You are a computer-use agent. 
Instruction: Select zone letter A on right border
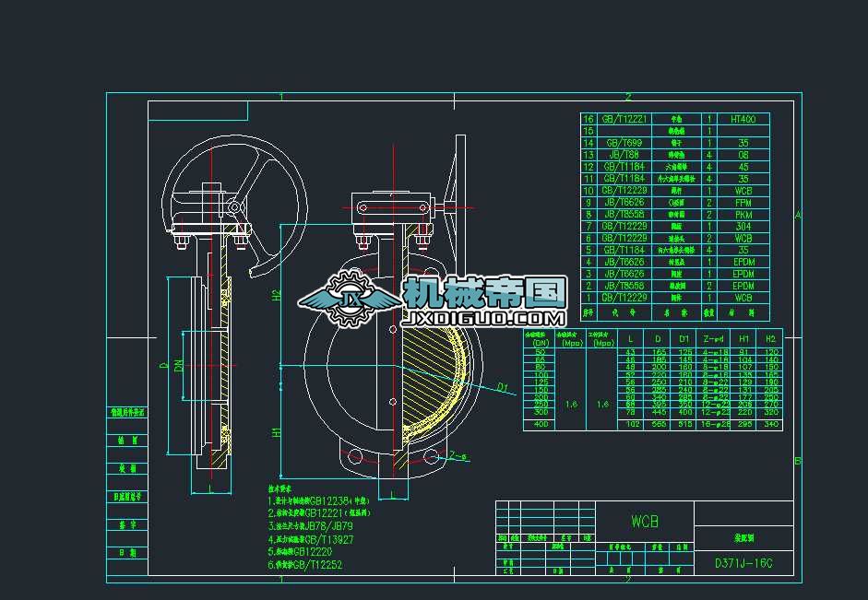click(x=798, y=215)
